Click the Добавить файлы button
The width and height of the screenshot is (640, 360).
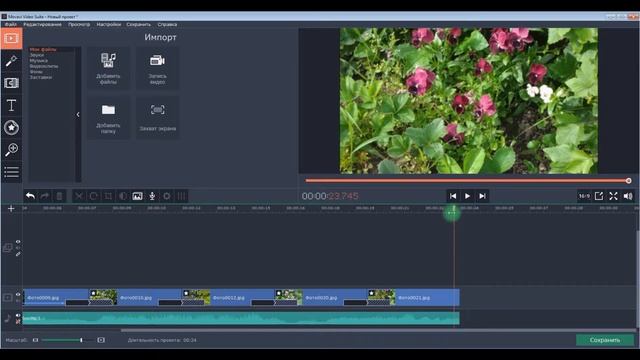(108, 68)
